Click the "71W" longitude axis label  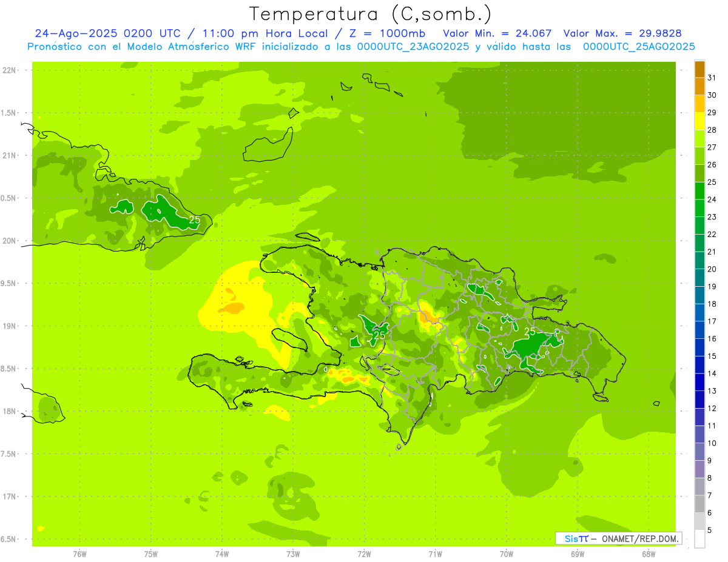point(435,554)
